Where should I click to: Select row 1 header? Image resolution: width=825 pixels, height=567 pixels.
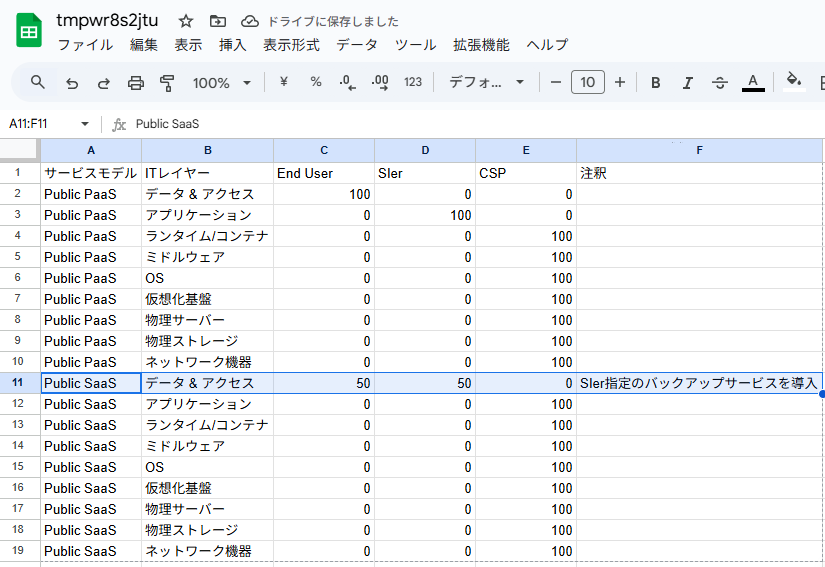click(x=20, y=173)
